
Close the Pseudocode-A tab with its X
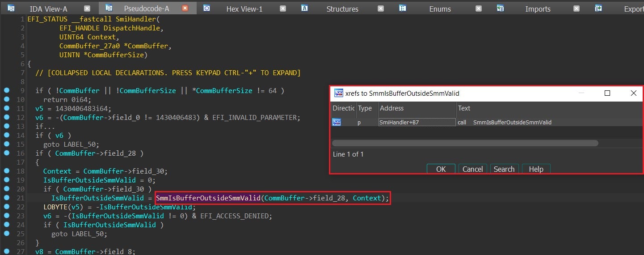point(185,8)
